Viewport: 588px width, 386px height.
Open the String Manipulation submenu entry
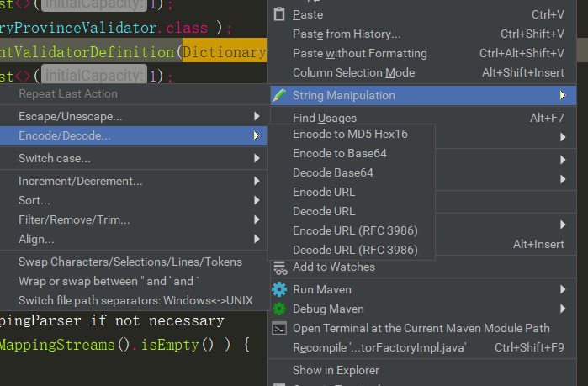click(423, 95)
